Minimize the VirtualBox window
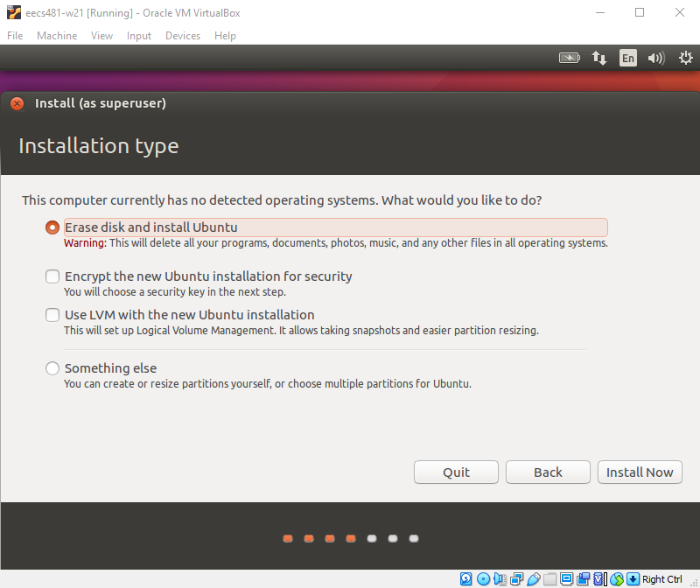 click(x=600, y=12)
